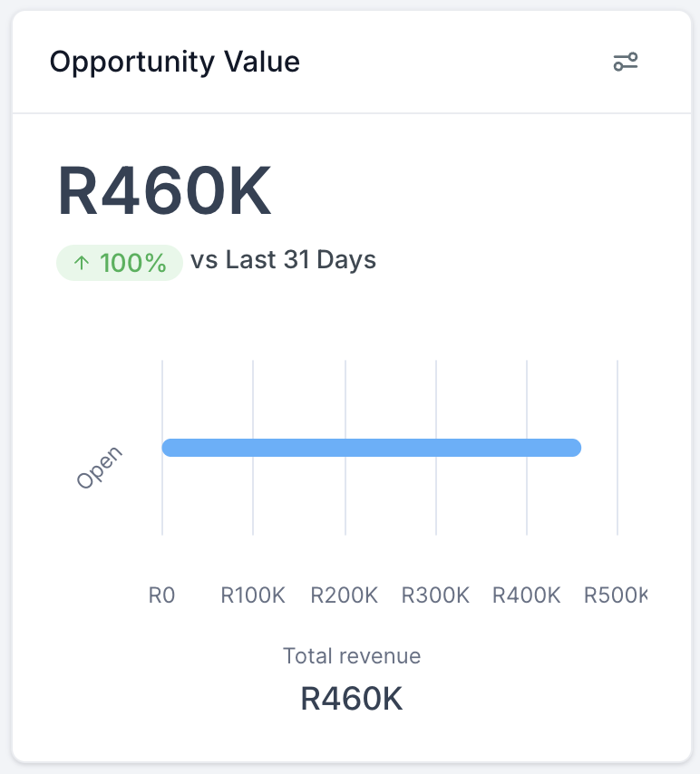Click the R400K axis label
The height and width of the screenshot is (774, 700).
coord(527,595)
